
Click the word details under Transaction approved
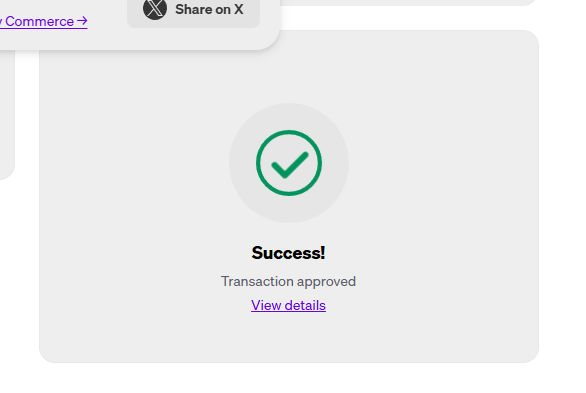pos(305,305)
